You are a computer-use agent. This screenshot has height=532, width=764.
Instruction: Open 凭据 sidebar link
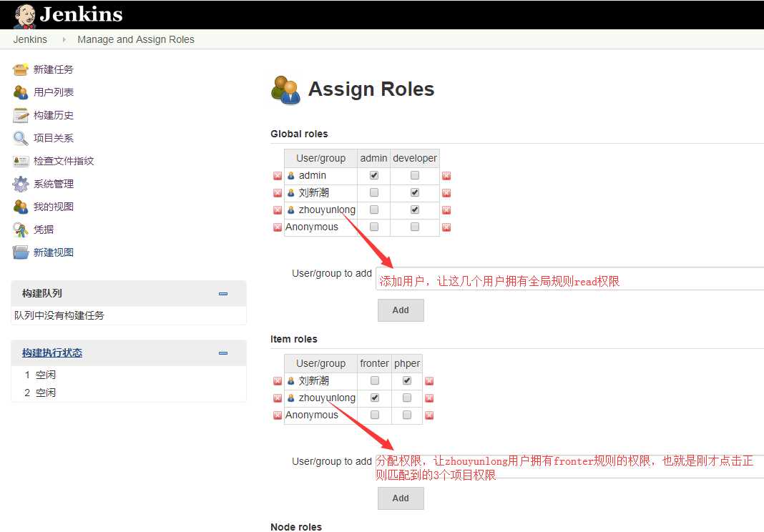point(44,230)
